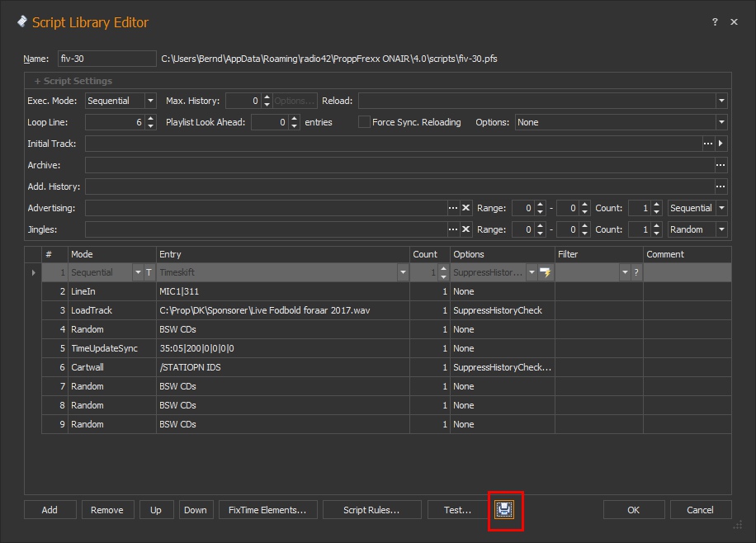
Task: Open row 1's Mode dropdown arrow
Action: pyautogui.click(x=138, y=272)
